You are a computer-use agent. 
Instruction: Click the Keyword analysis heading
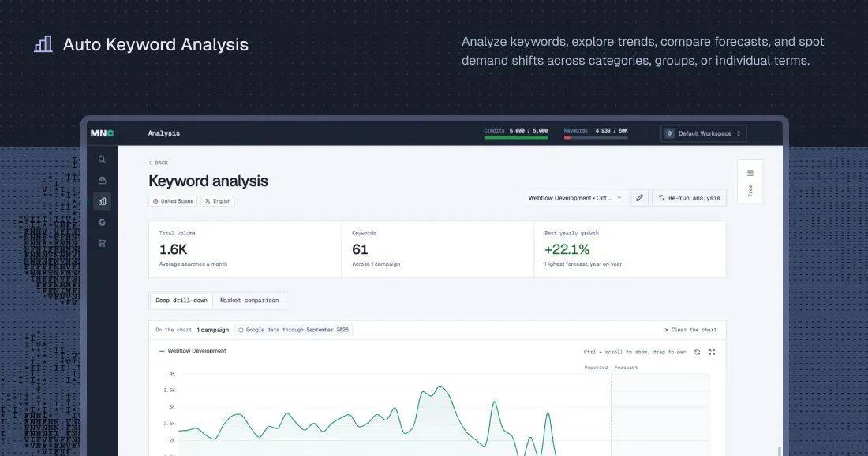point(208,181)
